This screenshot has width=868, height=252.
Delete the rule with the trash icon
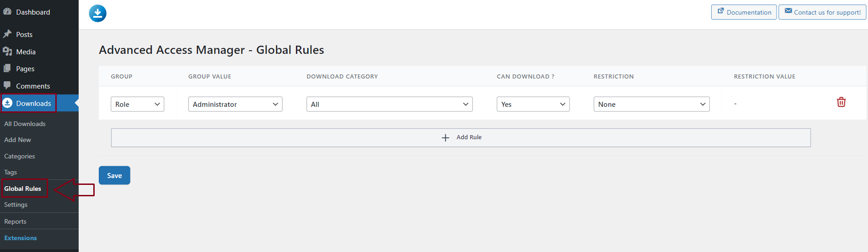pyautogui.click(x=841, y=102)
